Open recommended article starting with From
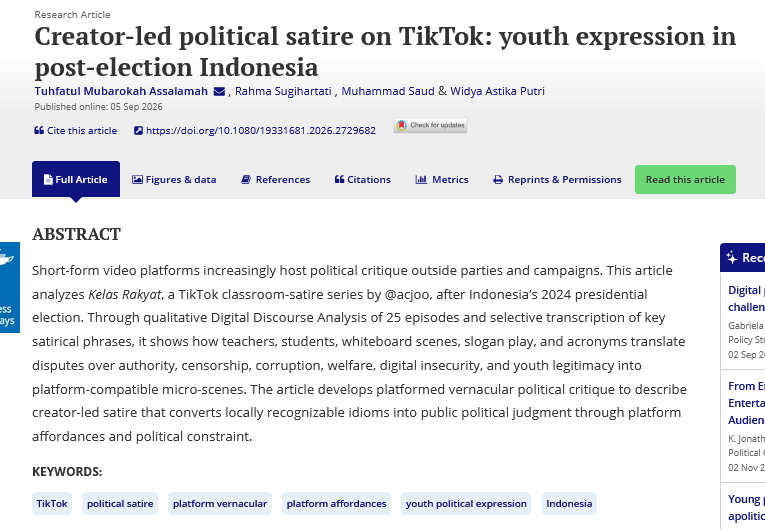Image resolution: width=765 pixels, height=529 pixels. coord(746,403)
